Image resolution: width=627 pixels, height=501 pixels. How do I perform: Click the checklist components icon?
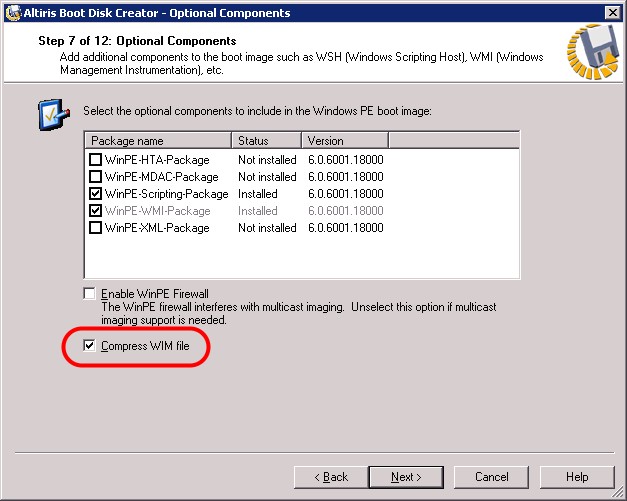(54, 114)
